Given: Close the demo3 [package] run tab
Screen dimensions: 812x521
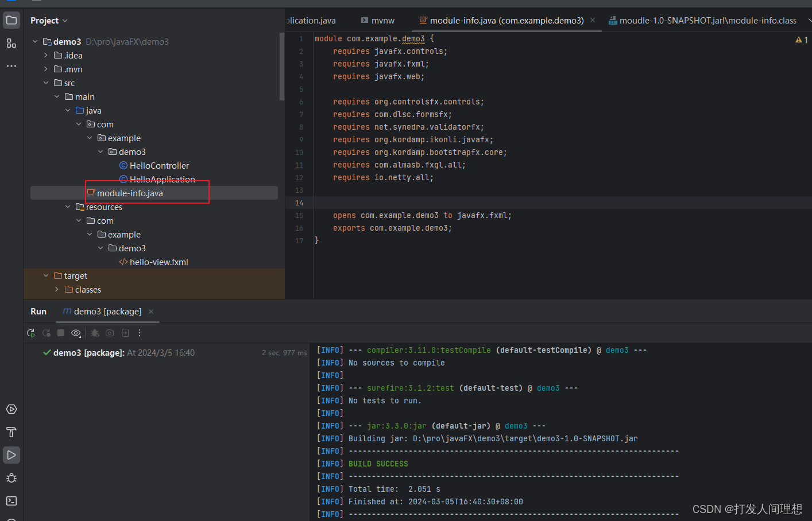Looking at the screenshot, I should coord(150,312).
